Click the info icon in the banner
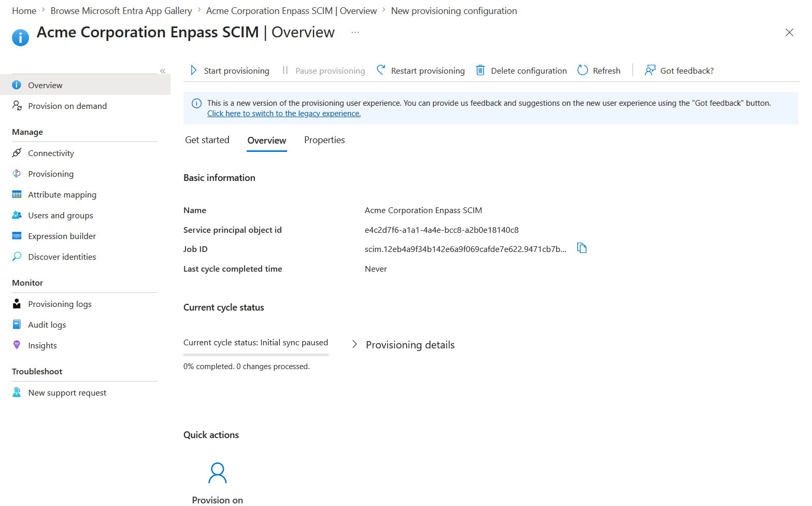 (x=197, y=103)
